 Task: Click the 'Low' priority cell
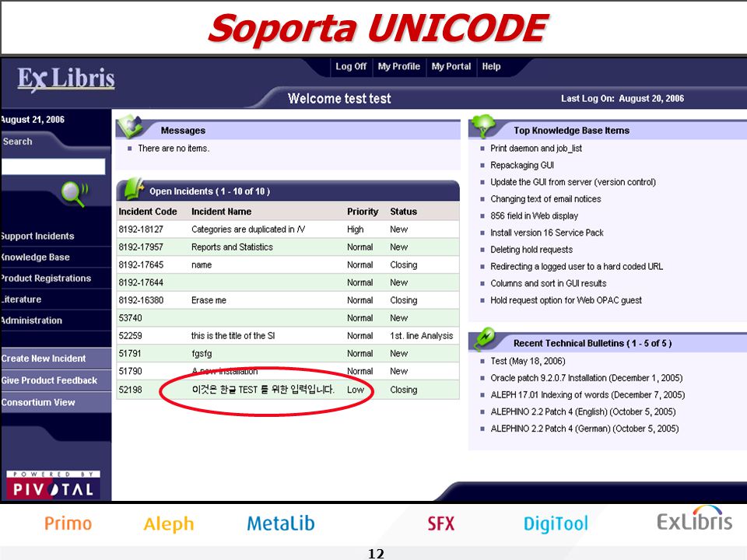coord(356,390)
